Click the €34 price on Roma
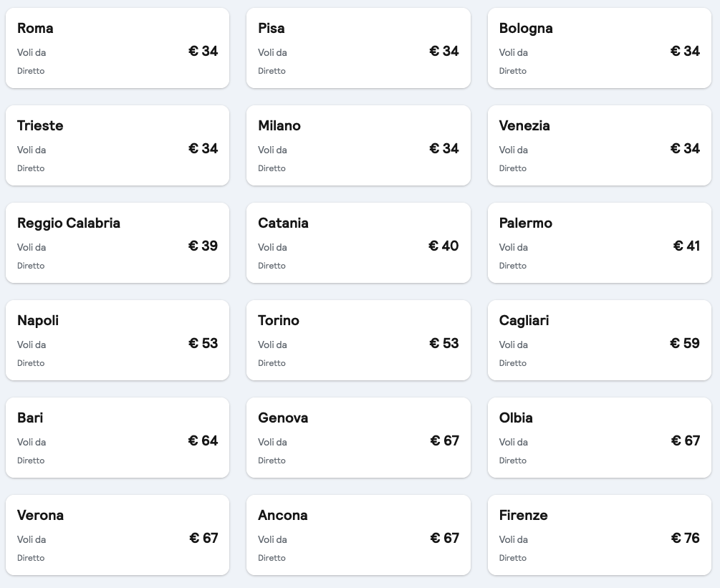Screen dimensions: 720x588 tap(203, 51)
